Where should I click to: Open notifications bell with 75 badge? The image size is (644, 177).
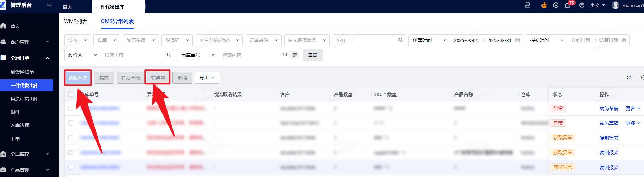pos(567,6)
